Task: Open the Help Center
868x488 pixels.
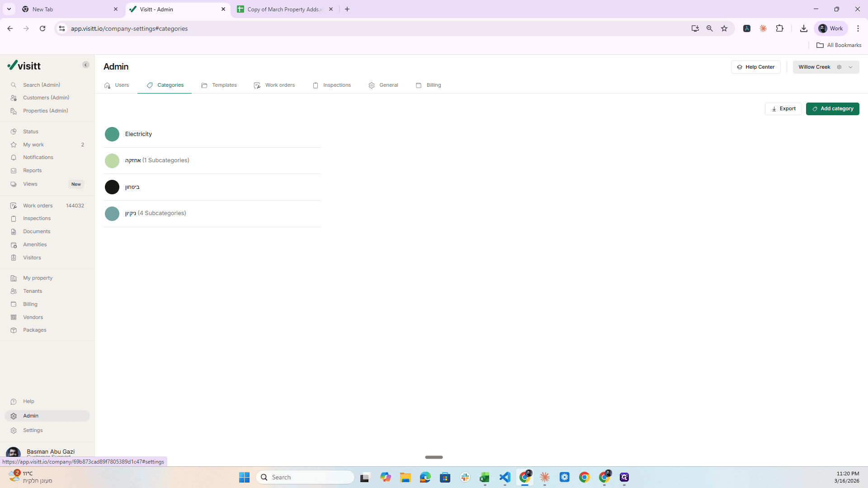Action: coord(755,67)
